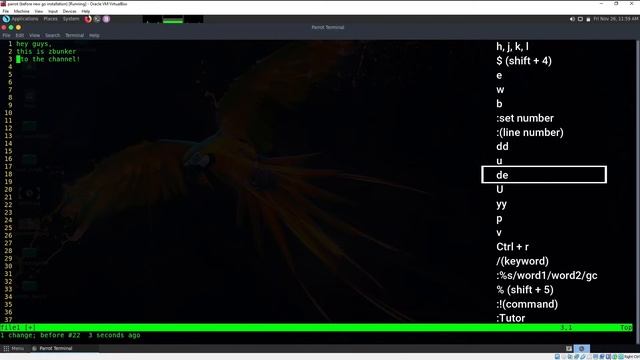Click the Parrot logo Applications icon
This screenshot has height=360, width=640.
pyautogui.click(x=6, y=19)
